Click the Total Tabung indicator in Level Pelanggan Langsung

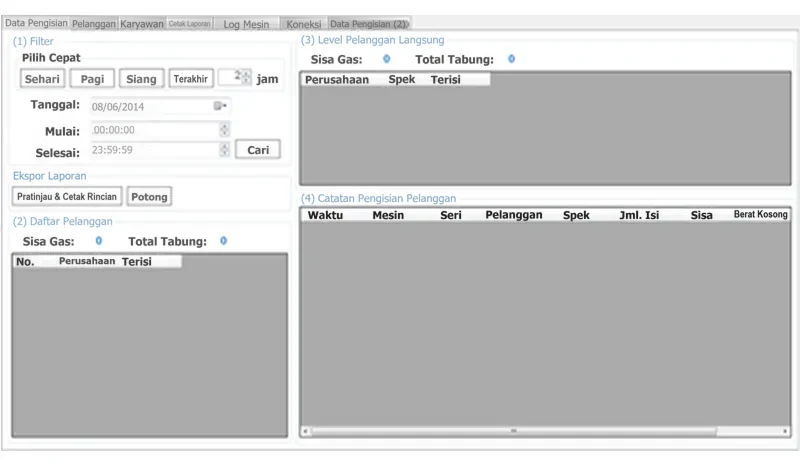(511, 59)
